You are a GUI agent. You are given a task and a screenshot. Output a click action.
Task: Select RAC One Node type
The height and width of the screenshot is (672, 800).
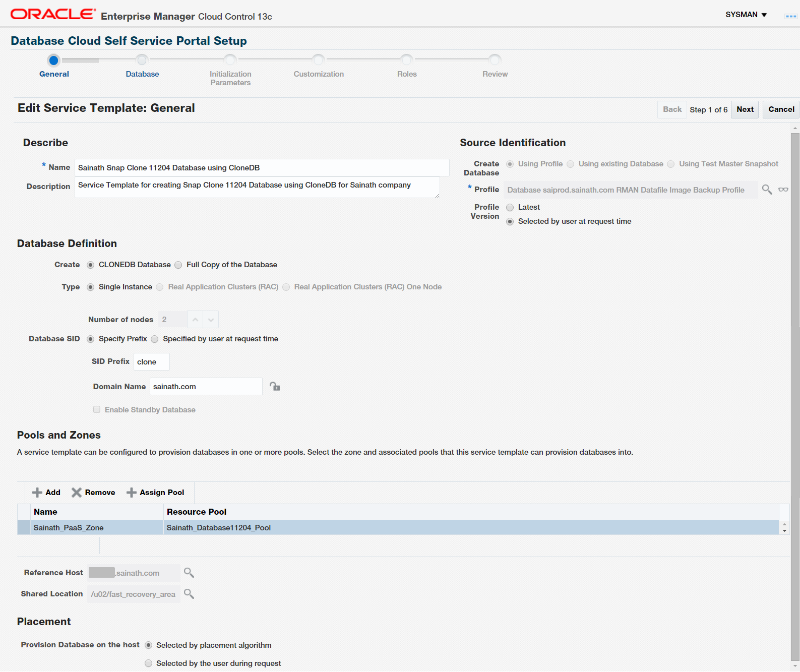pyautogui.click(x=286, y=287)
